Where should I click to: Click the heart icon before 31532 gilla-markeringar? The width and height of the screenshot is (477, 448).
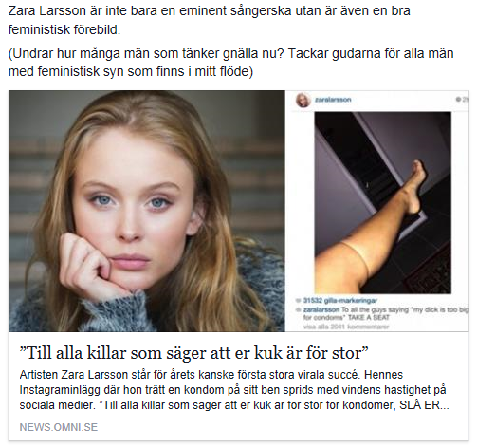click(x=298, y=300)
